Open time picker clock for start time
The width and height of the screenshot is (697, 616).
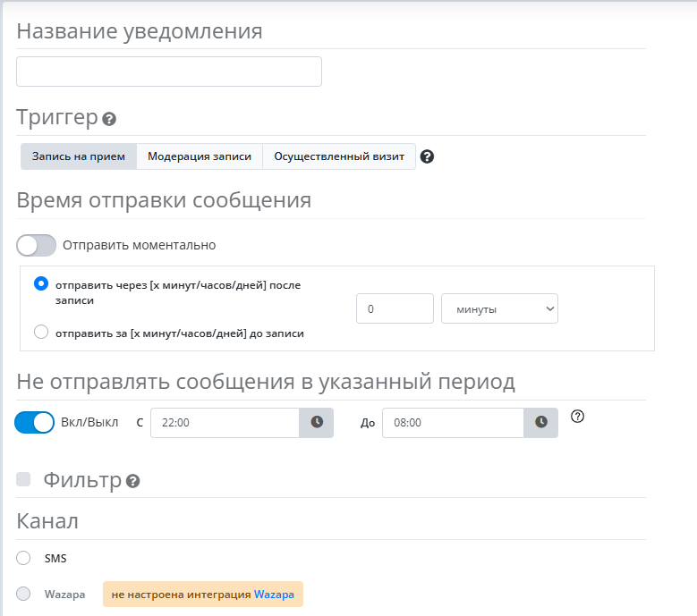pyautogui.click(x=316, y=423)
